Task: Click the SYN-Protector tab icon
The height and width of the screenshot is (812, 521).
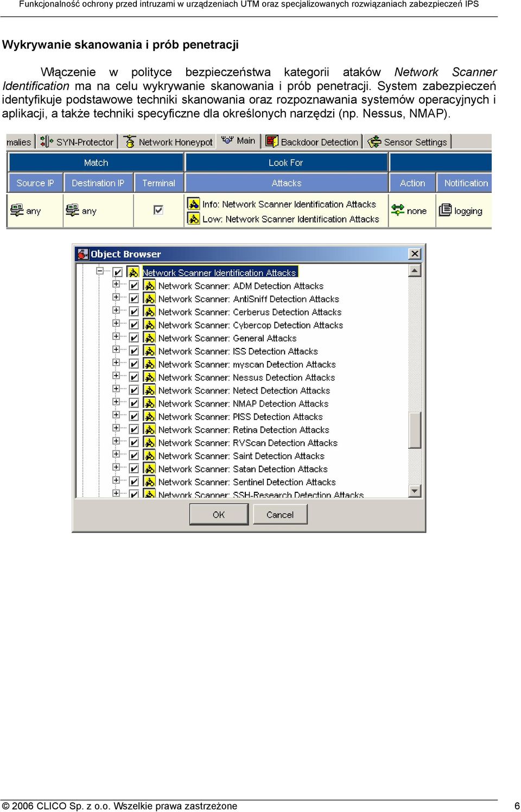Action: (x=47, y=142)
